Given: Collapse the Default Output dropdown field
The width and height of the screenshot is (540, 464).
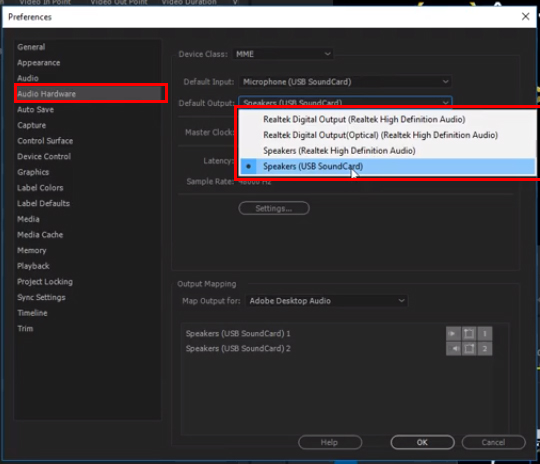Looking at the screenshot, I should [345, 102].
